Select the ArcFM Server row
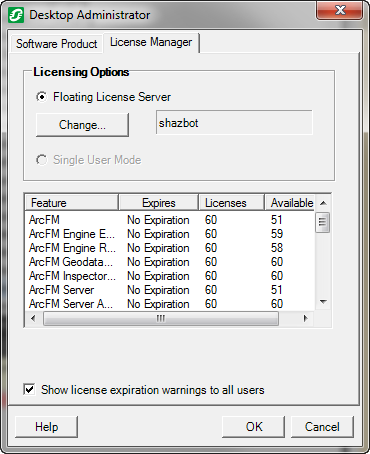 pyautogui.click(x=170, y=290)
